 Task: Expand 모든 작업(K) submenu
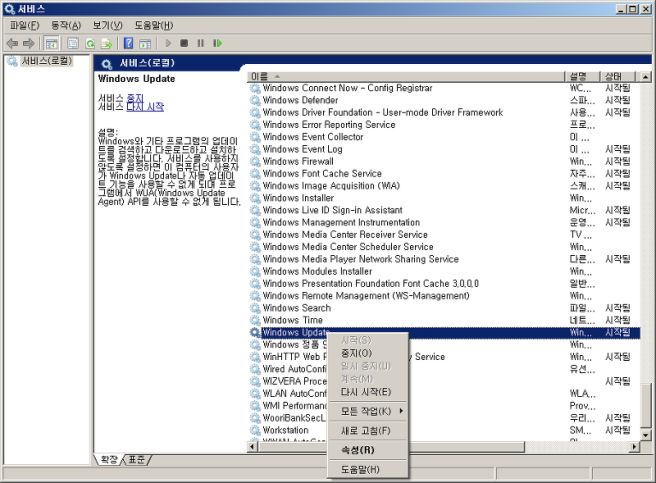pos(368,411)
